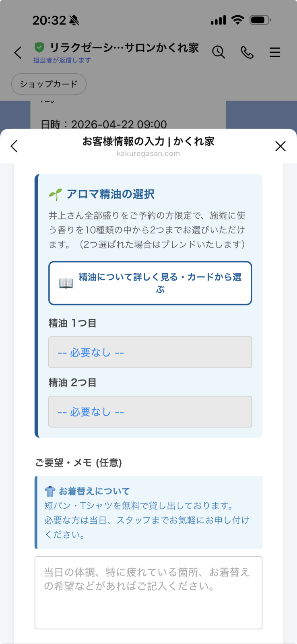Tap the T-shirt icon by お着替えについて
297x644 pixels.
[x=50, y=491]
